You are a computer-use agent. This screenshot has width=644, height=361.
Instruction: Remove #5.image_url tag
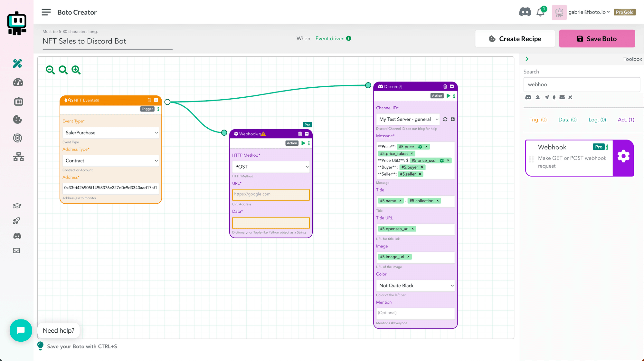pyautogui.click(x=408, y=257)
